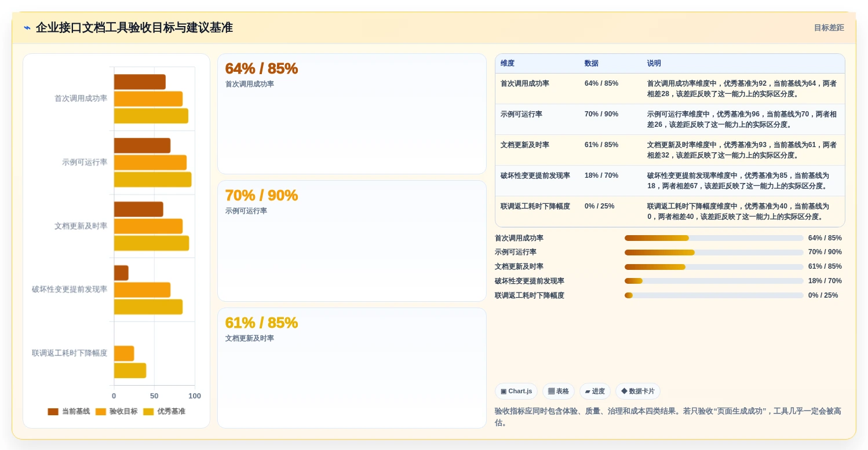The image size is (868, 450).
Task: Click the page title 企业接口文档工具验收目标与建议基准
Action: pyautogui.click(x=134, y=28)
